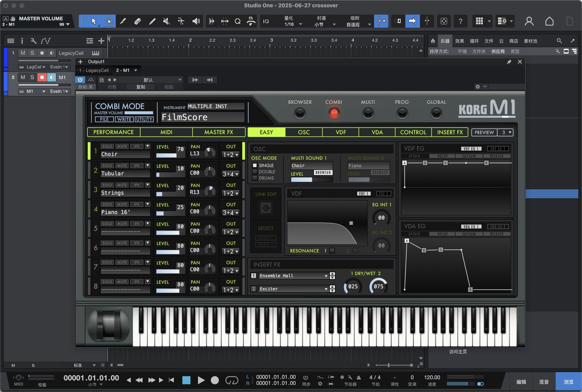Image resolution: width=582 pixels, height=392 pixels.
Task: Open plugin editor gear settings icon
Action: tap(478, 87)
